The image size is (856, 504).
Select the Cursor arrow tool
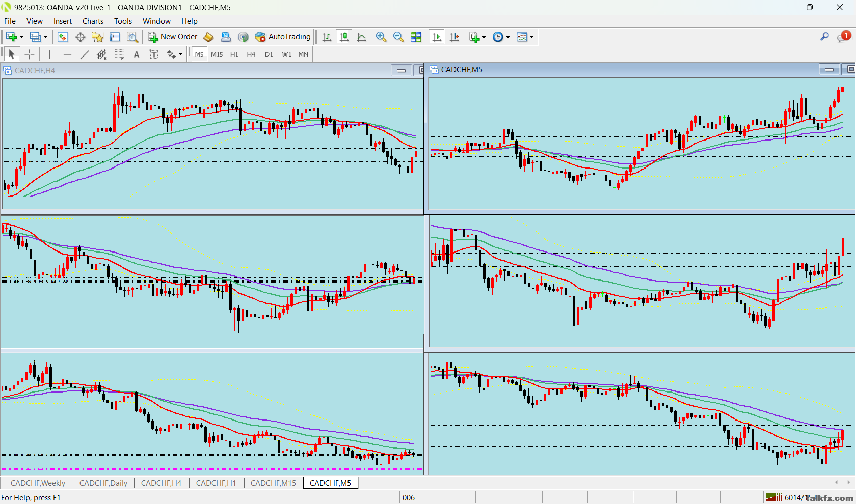(x=12, y=54)
